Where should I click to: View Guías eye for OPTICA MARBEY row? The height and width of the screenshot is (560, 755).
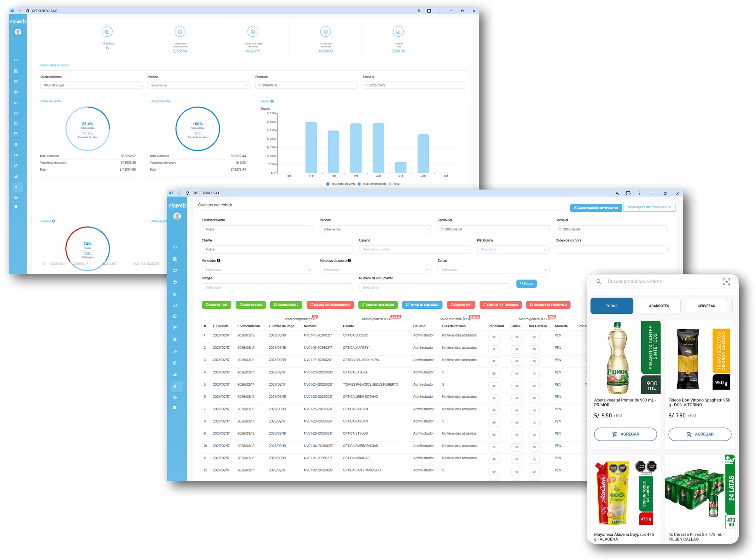click(517, 349)
